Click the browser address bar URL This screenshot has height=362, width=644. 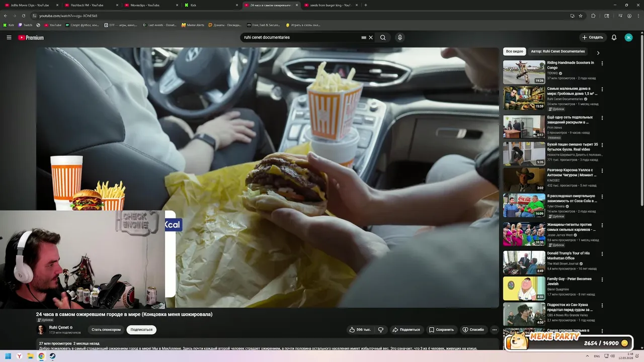[68, 16]
